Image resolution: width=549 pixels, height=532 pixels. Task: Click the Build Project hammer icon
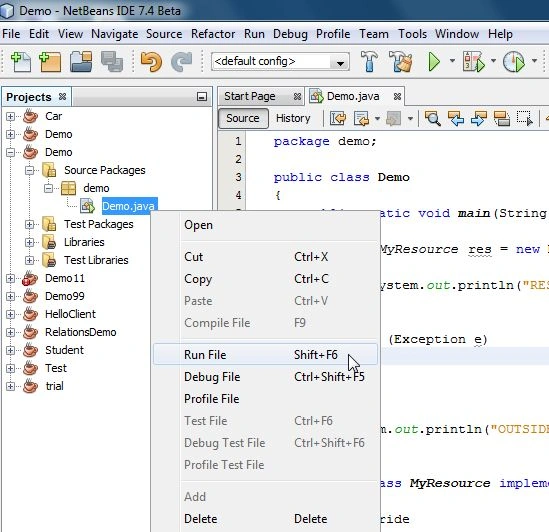tap(369, 61)
